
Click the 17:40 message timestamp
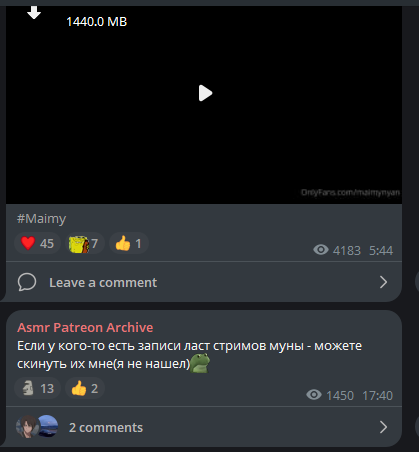coord(377,396)
